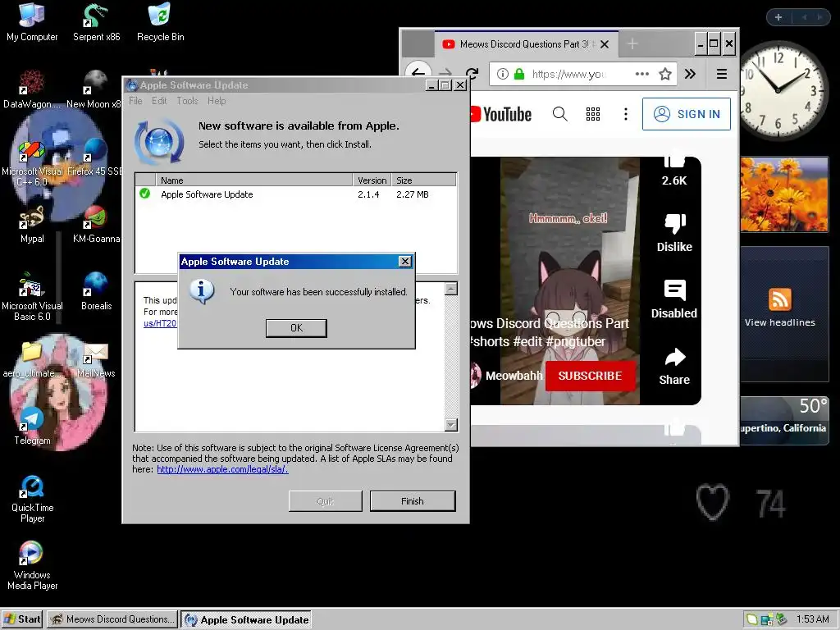
Task: Click the browser Reload button
Action: tap(472, 74)
